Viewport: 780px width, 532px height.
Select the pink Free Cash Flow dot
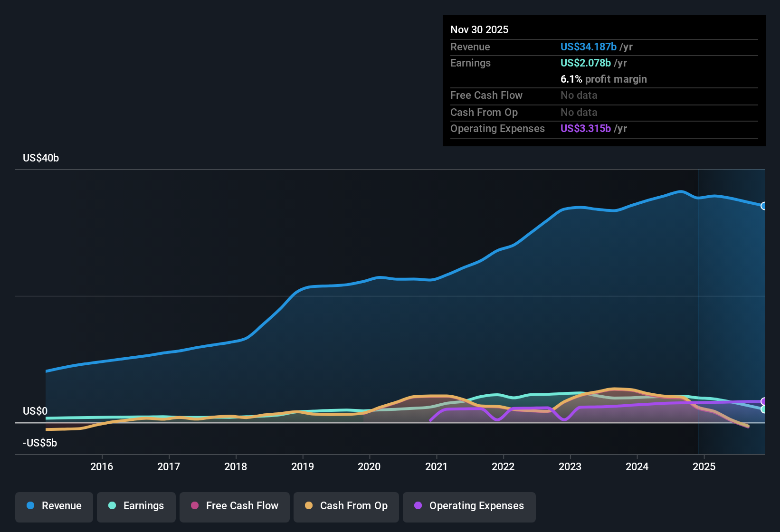(194, 506)
